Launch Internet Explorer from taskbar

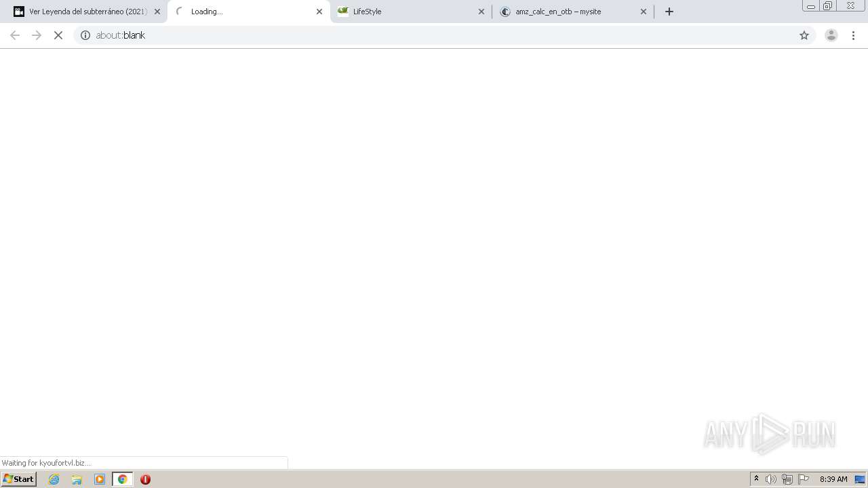pos(54,479)
